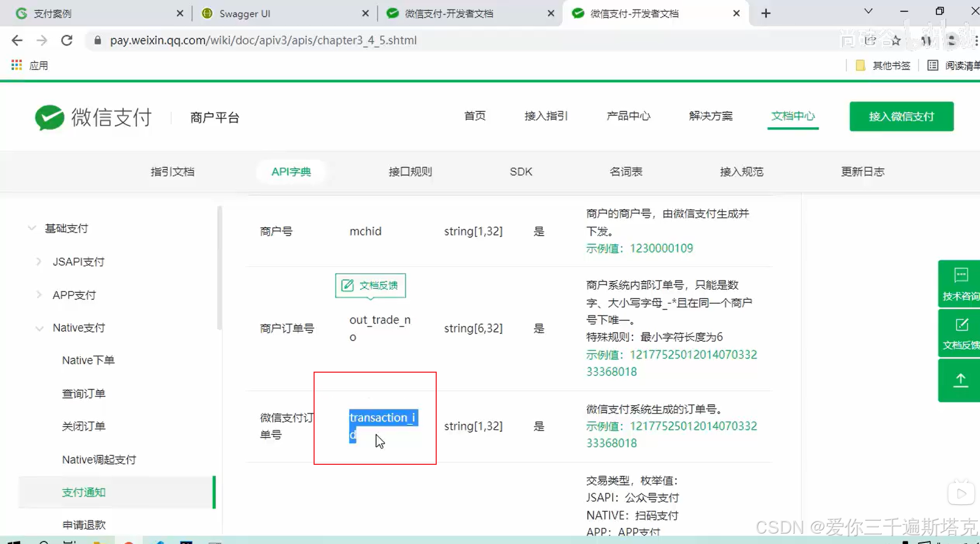980x544 pixels.
Task: Reload the current page
Action: tap(67, 40)
